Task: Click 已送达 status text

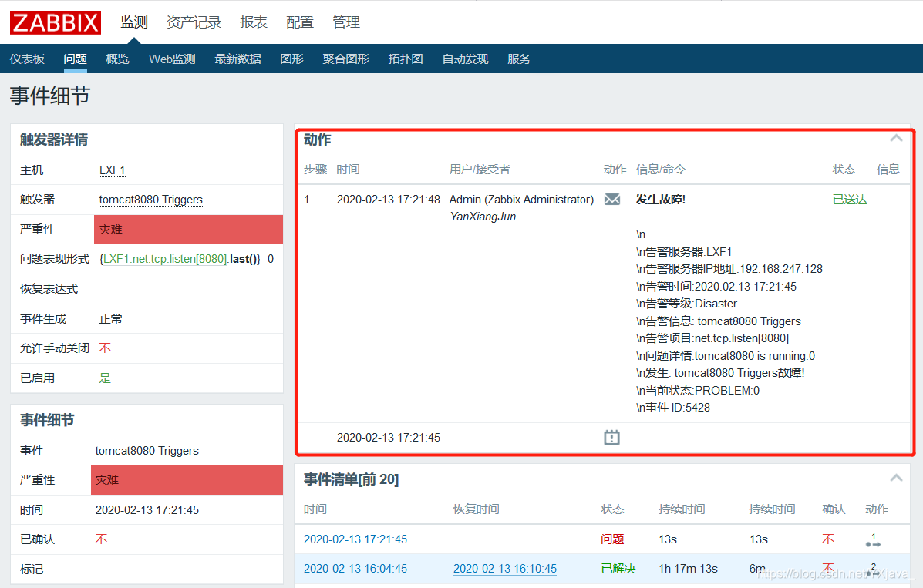Action: (850, 200)
